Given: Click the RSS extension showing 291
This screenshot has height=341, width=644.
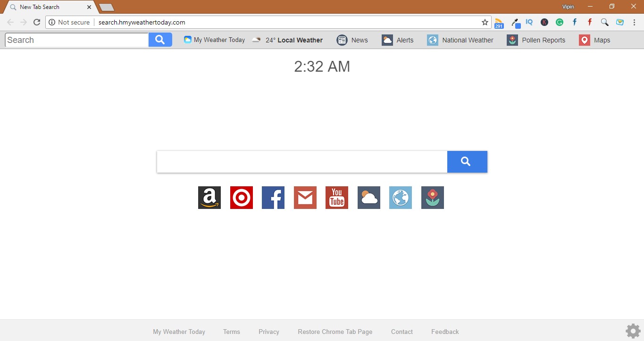Looking at the screenshot, I should (x=499, y=22).
